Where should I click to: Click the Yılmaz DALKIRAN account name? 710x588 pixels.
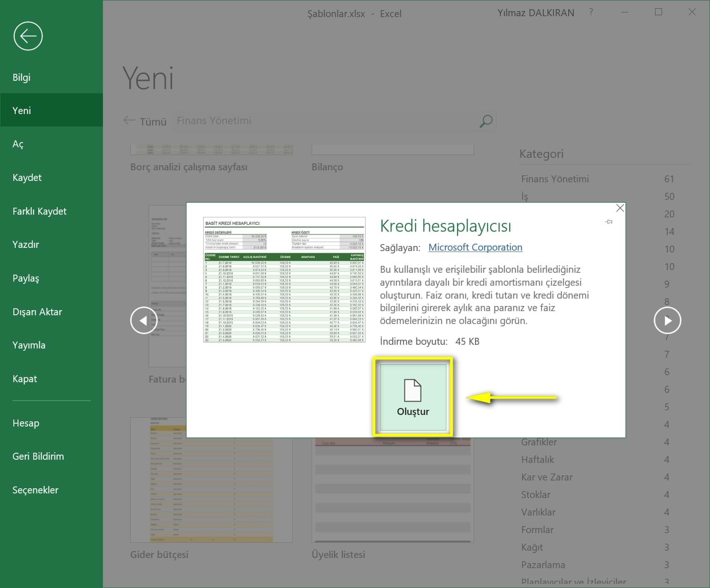[536, 13]
